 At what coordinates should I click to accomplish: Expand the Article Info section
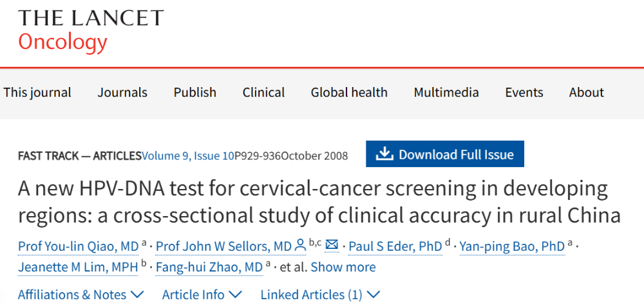[x=202, y=295]
